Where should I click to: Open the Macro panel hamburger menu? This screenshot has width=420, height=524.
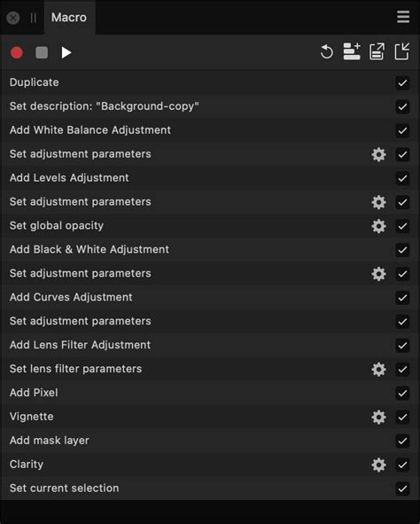click(x=403, y=17)
